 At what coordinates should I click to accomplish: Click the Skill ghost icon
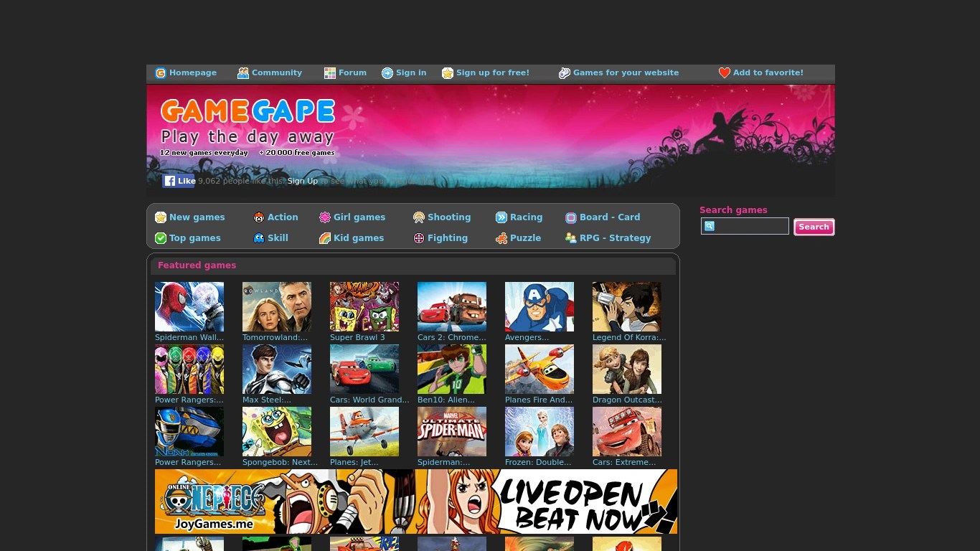(259, 238)
